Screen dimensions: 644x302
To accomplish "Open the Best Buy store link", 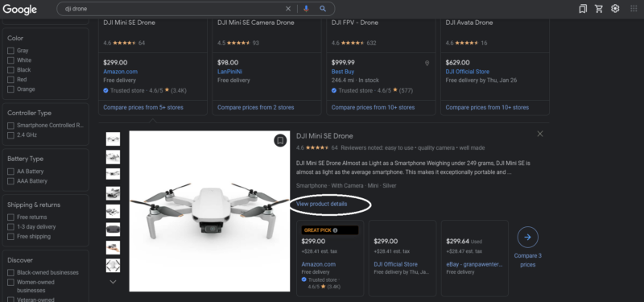I will [343, 72].
